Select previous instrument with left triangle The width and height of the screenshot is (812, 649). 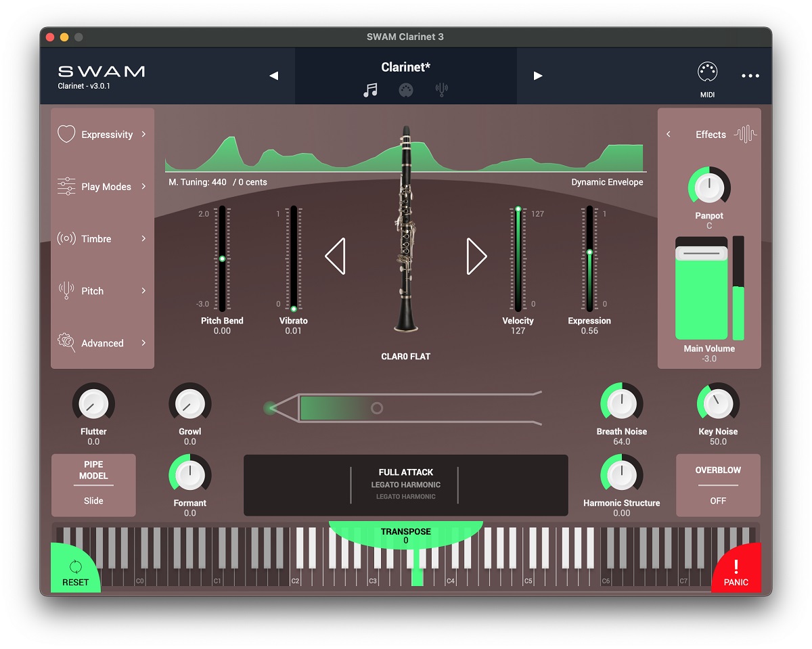(336, 256)
